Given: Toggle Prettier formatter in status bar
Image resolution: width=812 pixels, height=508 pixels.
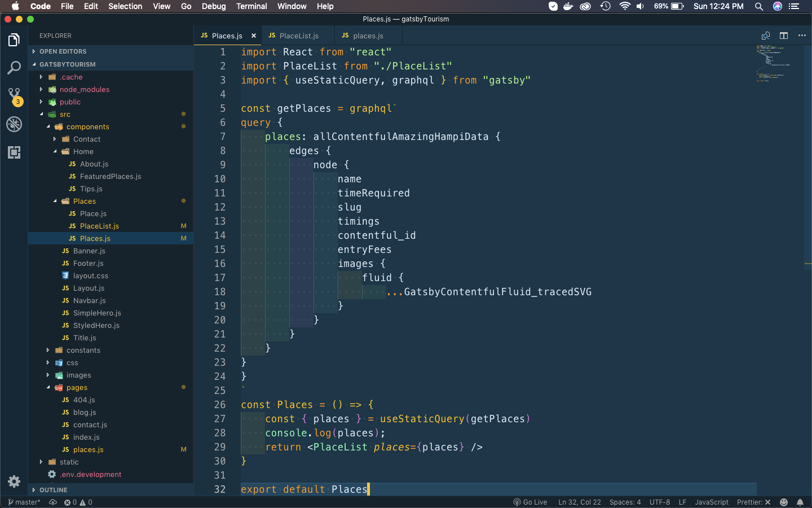Looking at the screenshot, I should [x=753, y=502].
